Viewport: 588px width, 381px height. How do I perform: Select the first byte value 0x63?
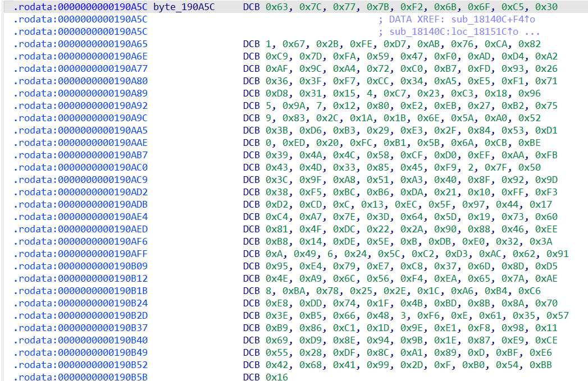click(x=276, y=7)
